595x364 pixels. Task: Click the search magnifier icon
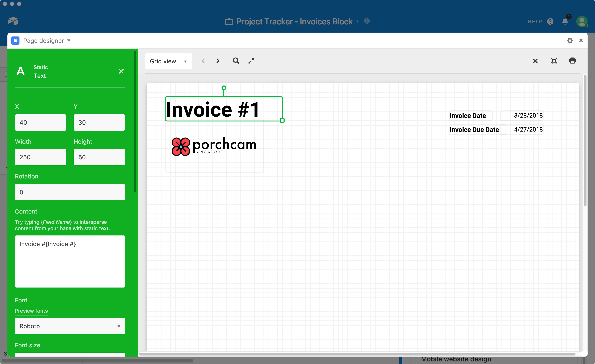coord(236,61)
